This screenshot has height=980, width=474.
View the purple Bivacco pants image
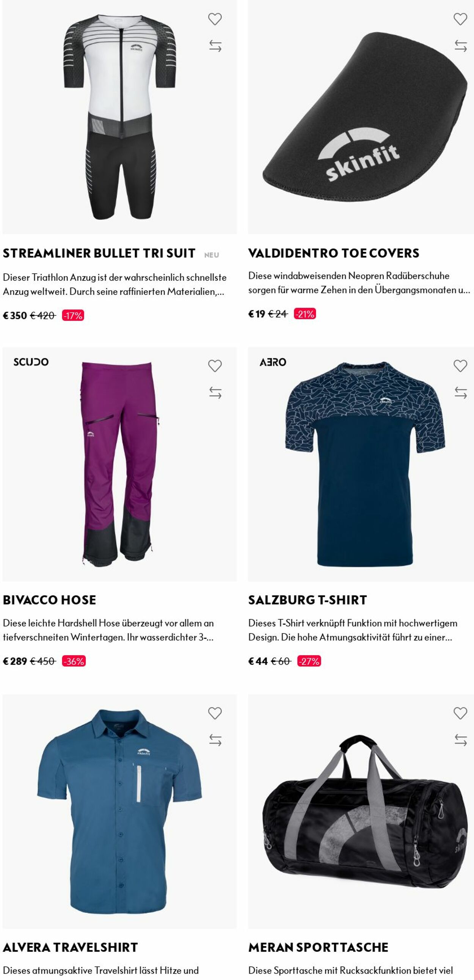pos(119,464)
